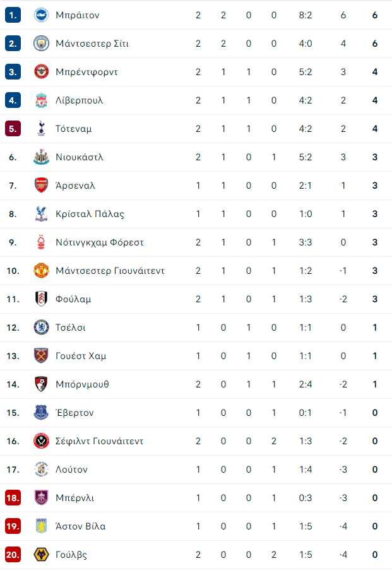
Task: Click the Aston Villa crest icon
Action: tap(41, 526)
